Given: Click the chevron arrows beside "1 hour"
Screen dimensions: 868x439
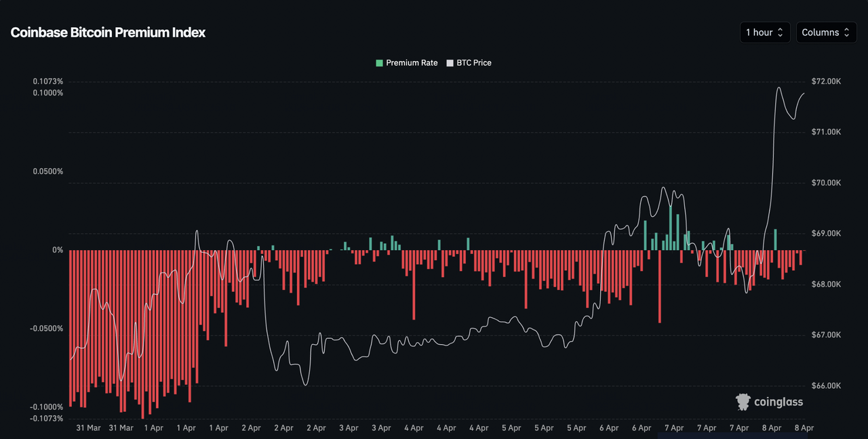Looking at the screenshot, I should point(781,33).
